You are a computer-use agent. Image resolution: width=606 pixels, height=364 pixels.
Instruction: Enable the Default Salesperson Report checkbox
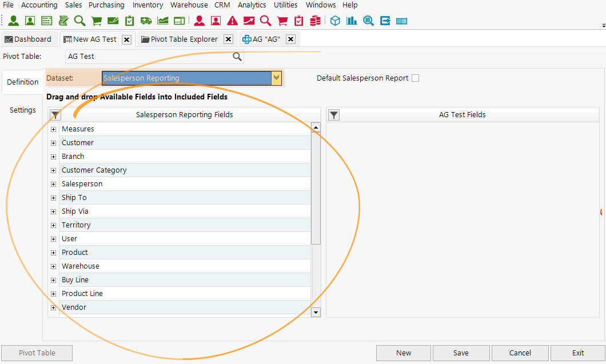pyautogui.click(x=415, y=78)
